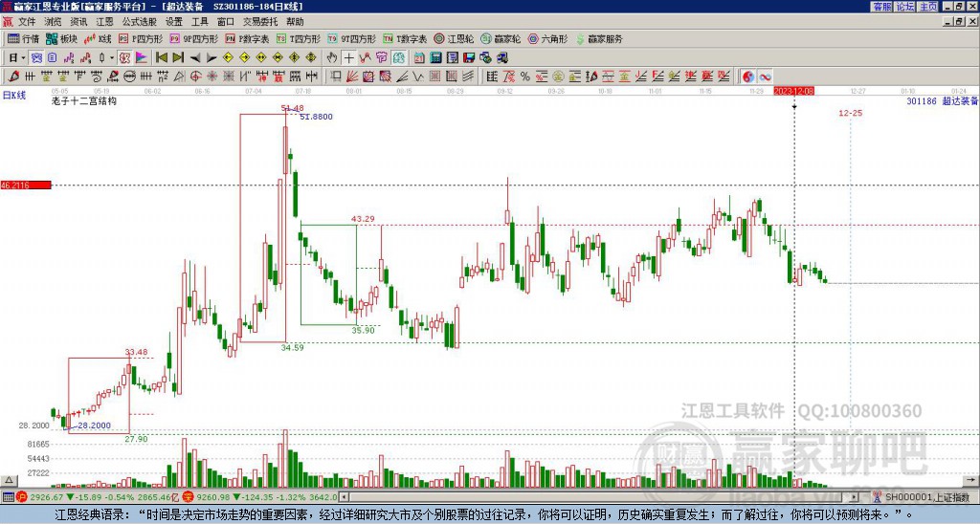Select the red fan lines tool

click(x=352, y=76)
